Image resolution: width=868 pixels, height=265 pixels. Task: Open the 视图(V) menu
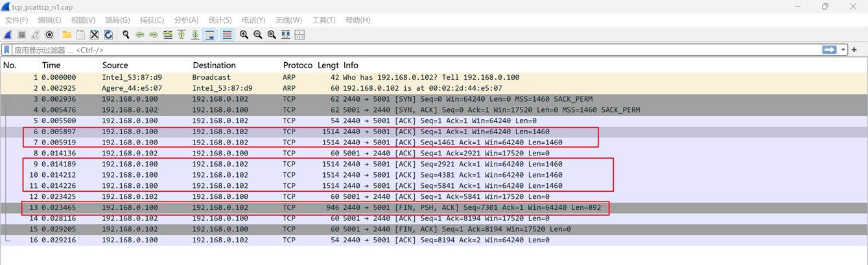(83, 20)
